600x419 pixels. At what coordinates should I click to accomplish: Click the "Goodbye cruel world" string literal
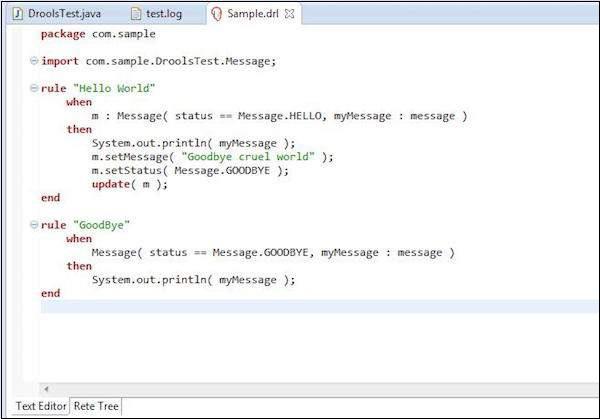point(248,157)
